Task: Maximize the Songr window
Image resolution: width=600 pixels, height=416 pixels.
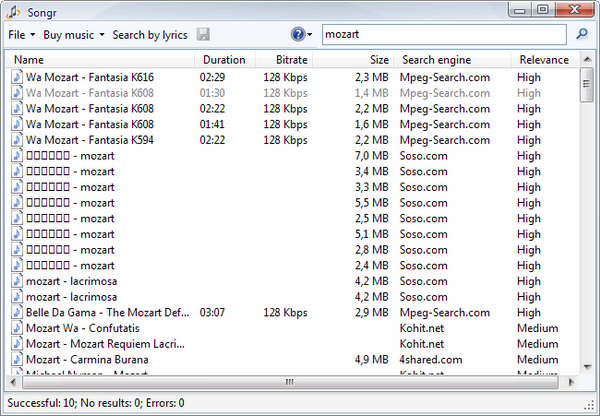Action: click(543, 10)
